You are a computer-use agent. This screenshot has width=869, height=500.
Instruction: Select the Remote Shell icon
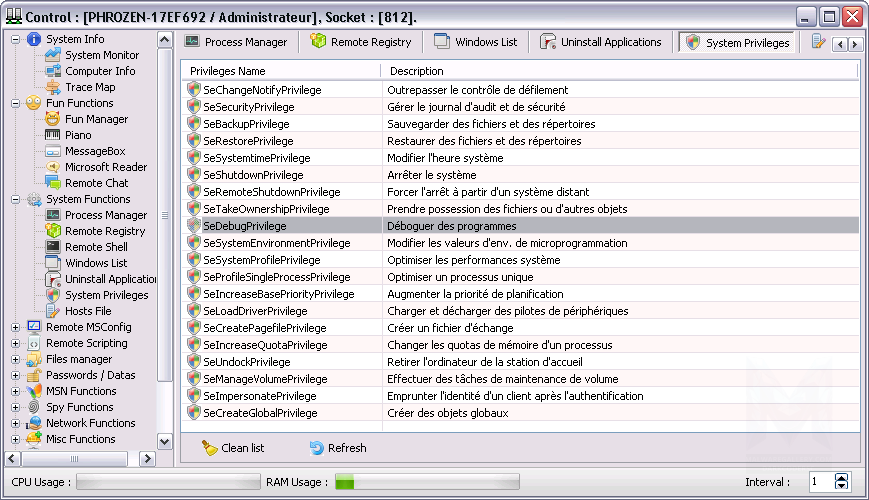click(53, 247)
